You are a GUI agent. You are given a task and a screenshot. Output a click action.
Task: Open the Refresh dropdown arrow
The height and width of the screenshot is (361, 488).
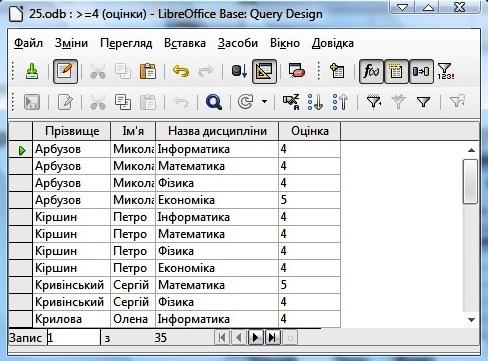tap(264, 101)
